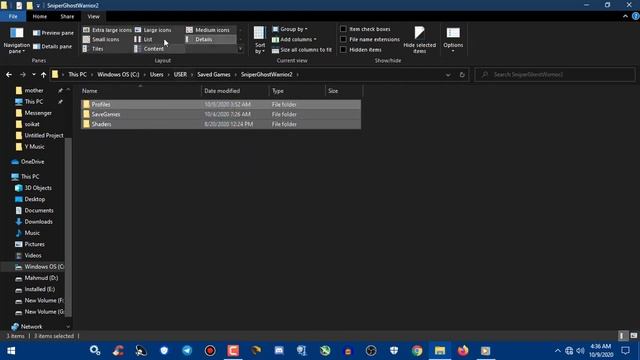Enable File name extensions checkbox
The image size is (640, 360).
tap(343, 39)
